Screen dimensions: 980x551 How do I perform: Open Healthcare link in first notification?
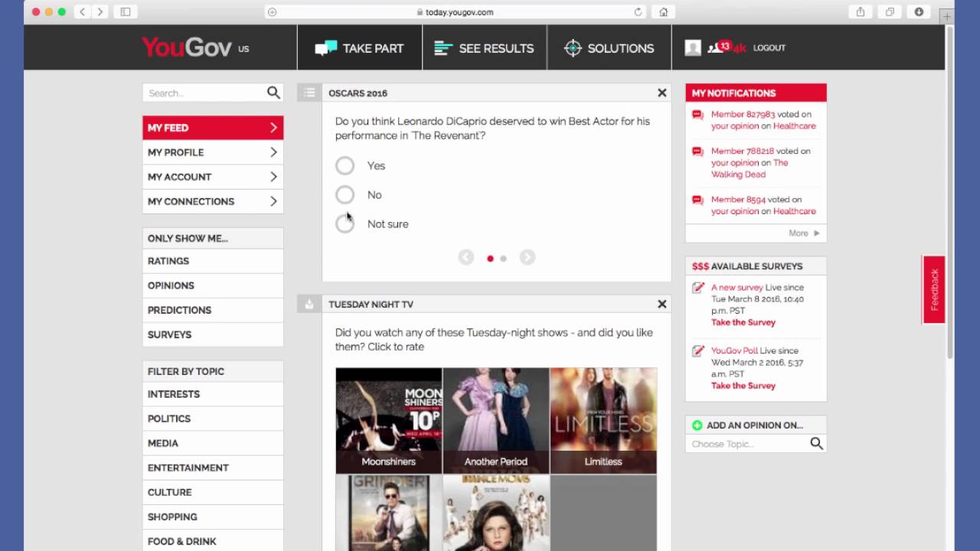pos(794,126)
